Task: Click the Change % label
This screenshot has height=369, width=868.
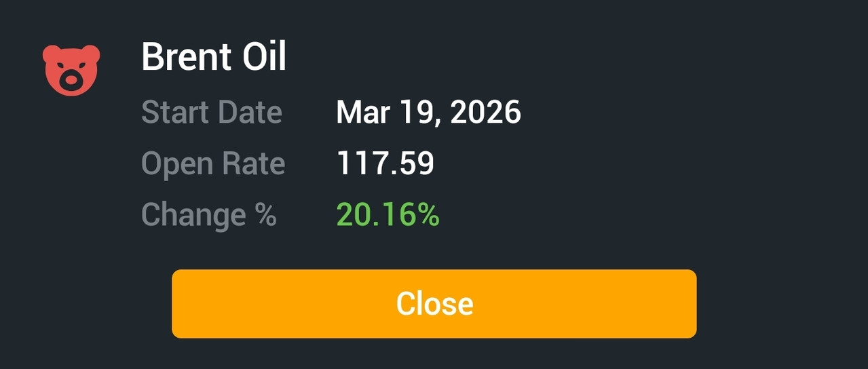Action: point(209,215)
